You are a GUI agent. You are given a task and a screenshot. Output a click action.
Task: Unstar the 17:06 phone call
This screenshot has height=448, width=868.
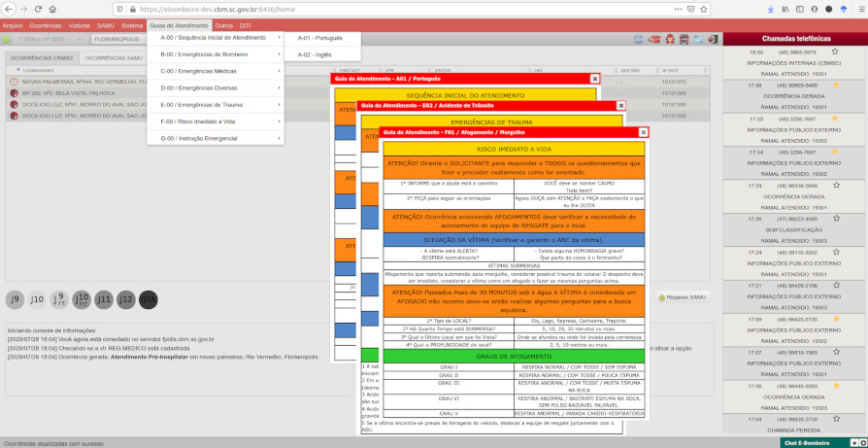836,386
